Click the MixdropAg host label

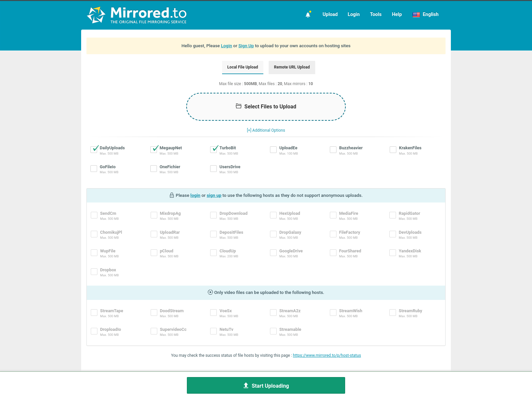click(x=170, y=213)
